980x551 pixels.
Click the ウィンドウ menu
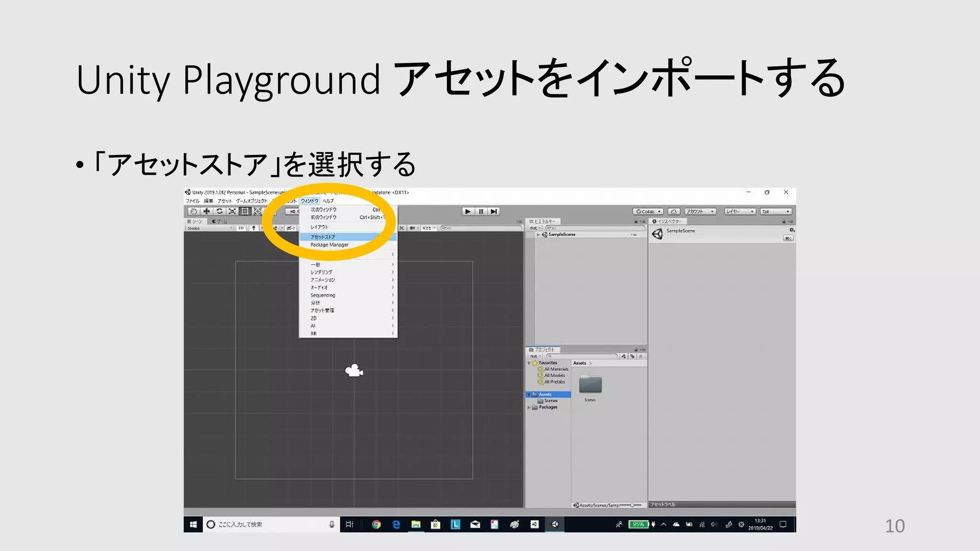[x=310, y=201]
